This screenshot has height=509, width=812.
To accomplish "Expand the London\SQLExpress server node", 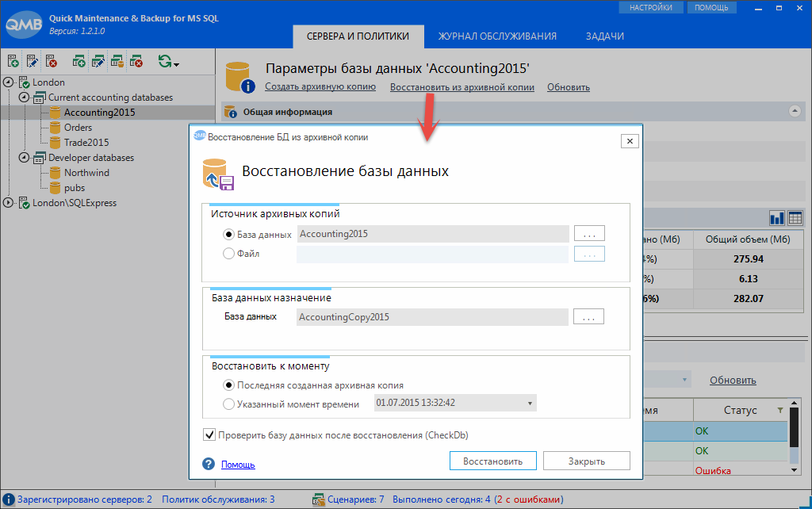I will tap(8, 203).
